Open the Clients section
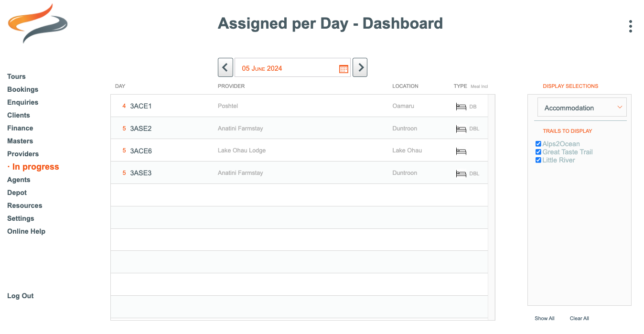 (18, 115)
